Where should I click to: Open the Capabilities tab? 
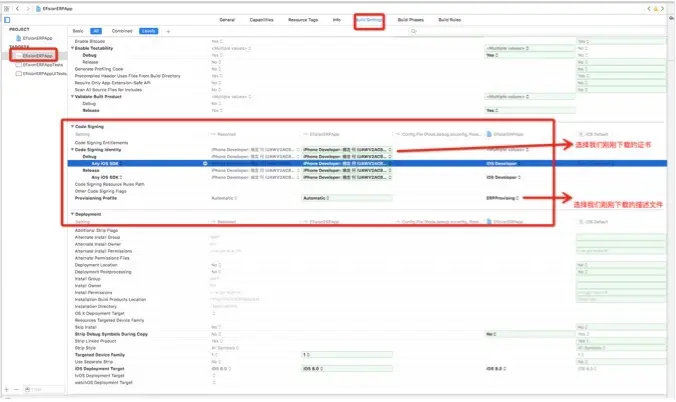(x=261, y=20)
